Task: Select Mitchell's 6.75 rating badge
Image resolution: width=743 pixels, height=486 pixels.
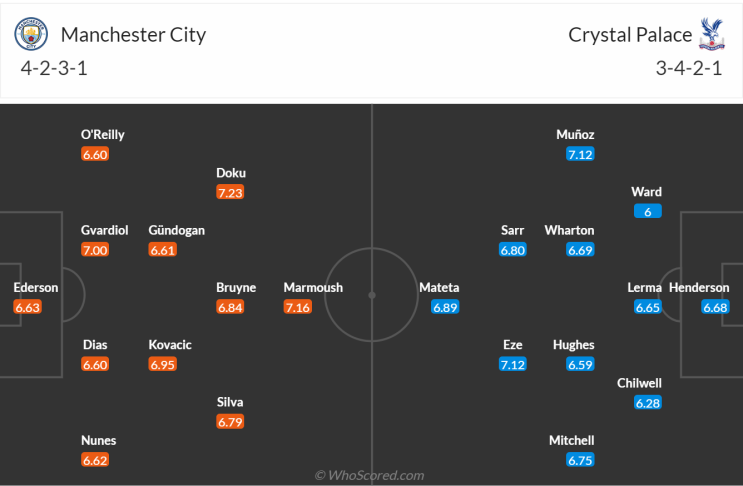Action: pyautogui.click(x=580, y=460)
